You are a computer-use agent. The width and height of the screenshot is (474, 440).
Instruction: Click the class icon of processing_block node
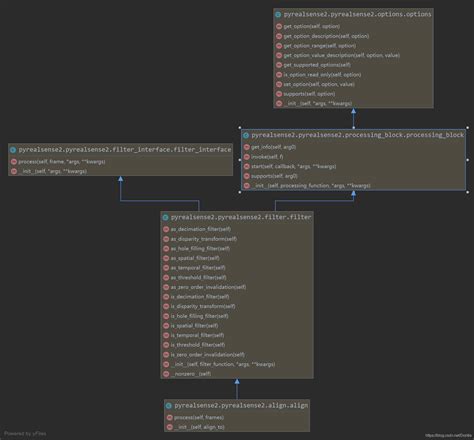coord(246,135)
